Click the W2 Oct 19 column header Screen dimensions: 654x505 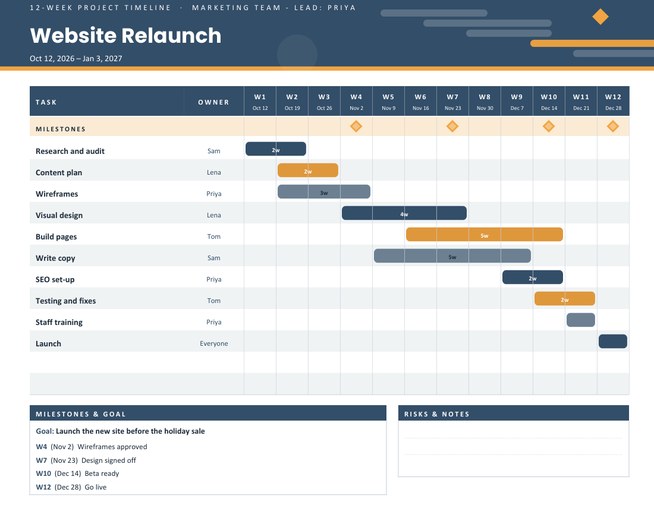(x=292, y=101)
